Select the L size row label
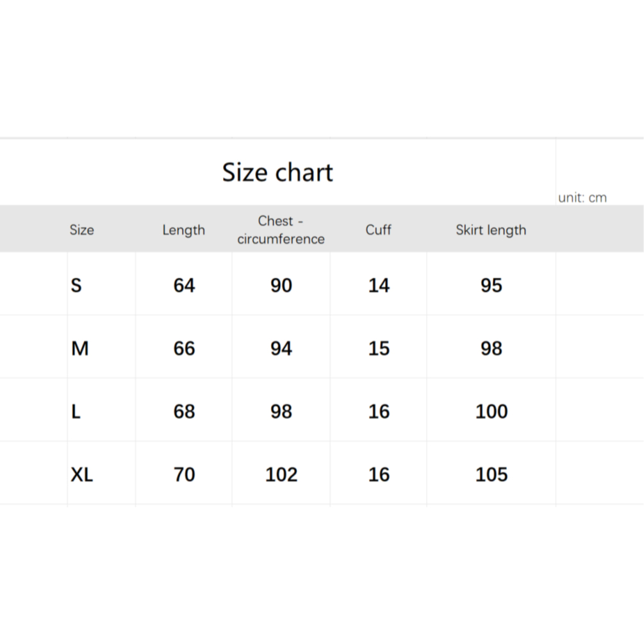This screenshot has width=644, height=644. pyautogui.click(x=76, y=411)
